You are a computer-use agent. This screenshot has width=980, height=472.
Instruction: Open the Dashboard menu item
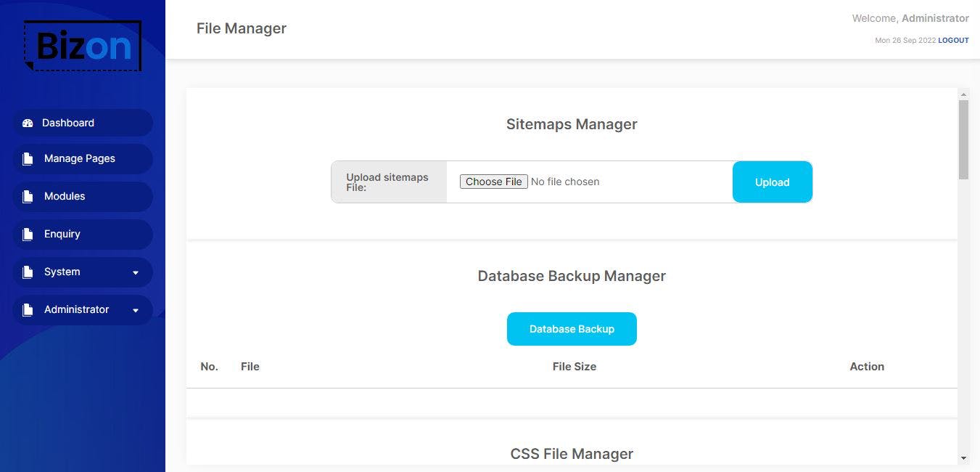pos(68,123)
